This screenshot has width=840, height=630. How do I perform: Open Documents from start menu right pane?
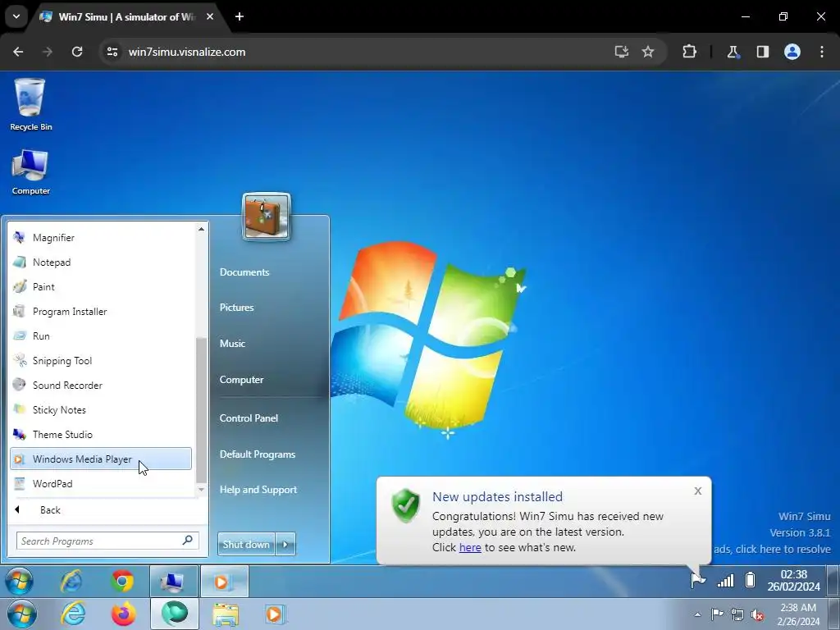244,272
